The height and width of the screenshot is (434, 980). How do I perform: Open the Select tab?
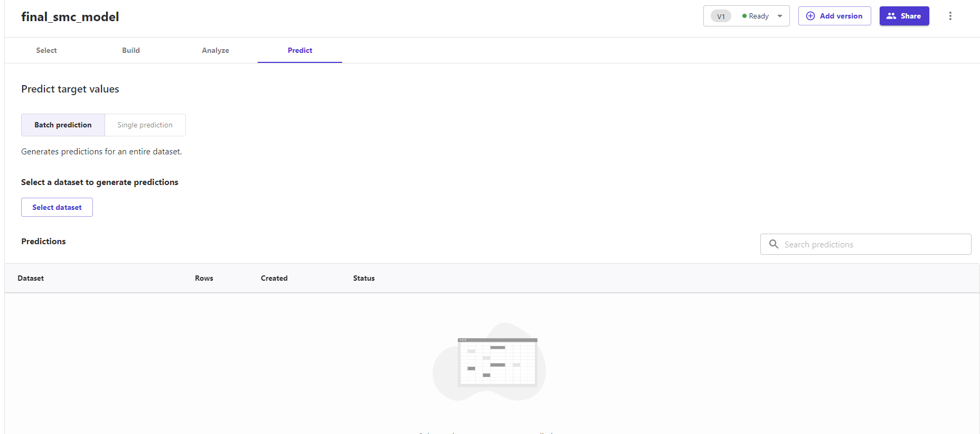46,50
